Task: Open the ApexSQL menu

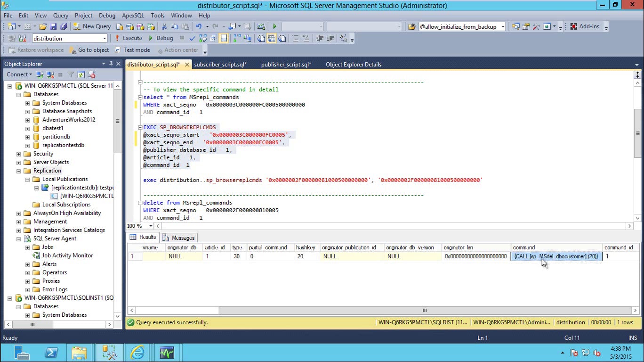Action: [x=133, y=16]
